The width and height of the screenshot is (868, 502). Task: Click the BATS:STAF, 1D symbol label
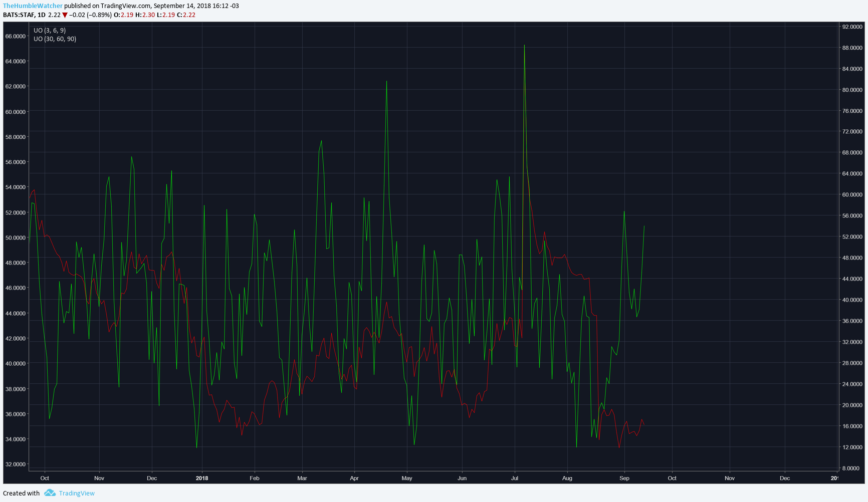tap(24, 15)
